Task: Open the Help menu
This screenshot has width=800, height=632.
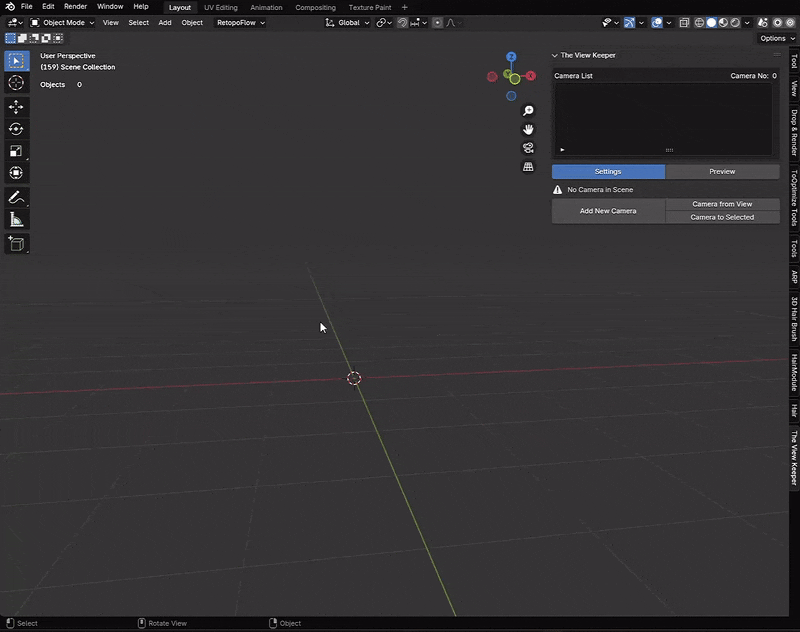Action: click(x=141, y=7)
